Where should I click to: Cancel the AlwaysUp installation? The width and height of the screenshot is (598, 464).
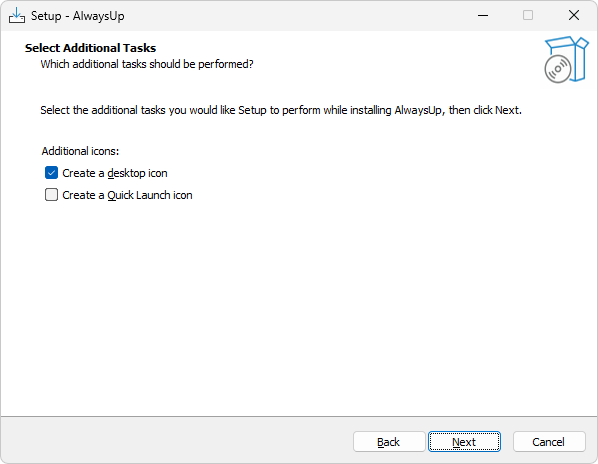point(549,442)
